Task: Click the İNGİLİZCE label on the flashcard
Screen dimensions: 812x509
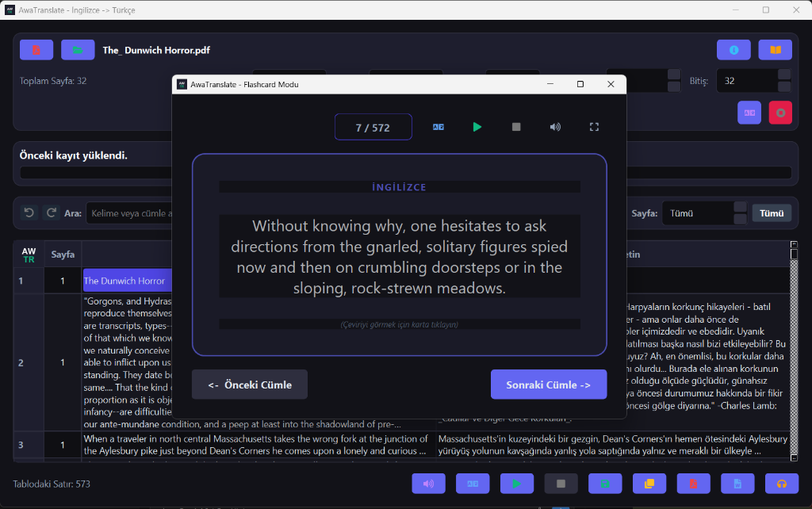Action: click(x=400, y=187)
